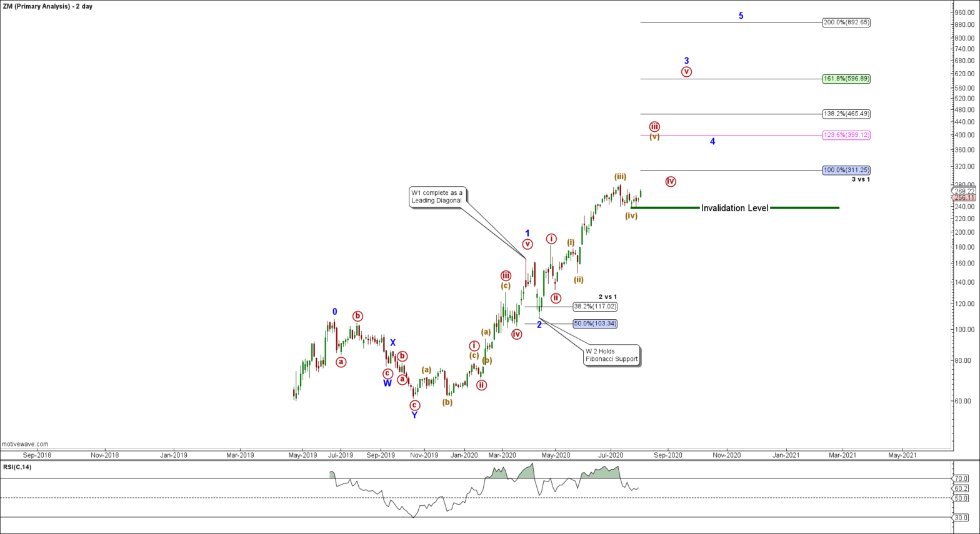Click the blue wave 5 label
This screenshot has width=980, height=534.
[741, 16]
